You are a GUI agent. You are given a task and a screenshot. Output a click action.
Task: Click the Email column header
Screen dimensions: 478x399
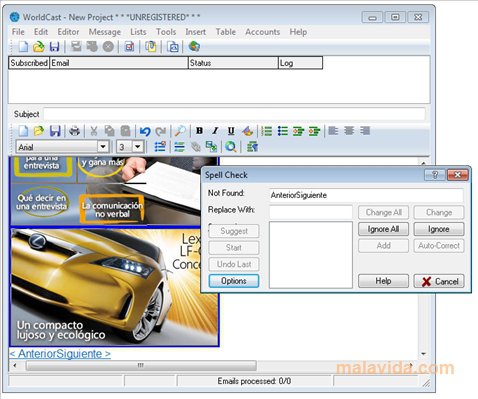pos(119,63)
